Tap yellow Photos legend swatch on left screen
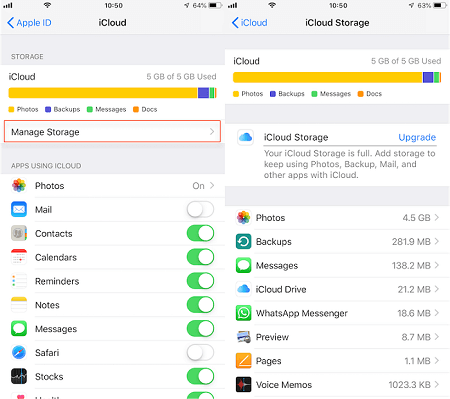Screen dimensions: 450x399 11,109
